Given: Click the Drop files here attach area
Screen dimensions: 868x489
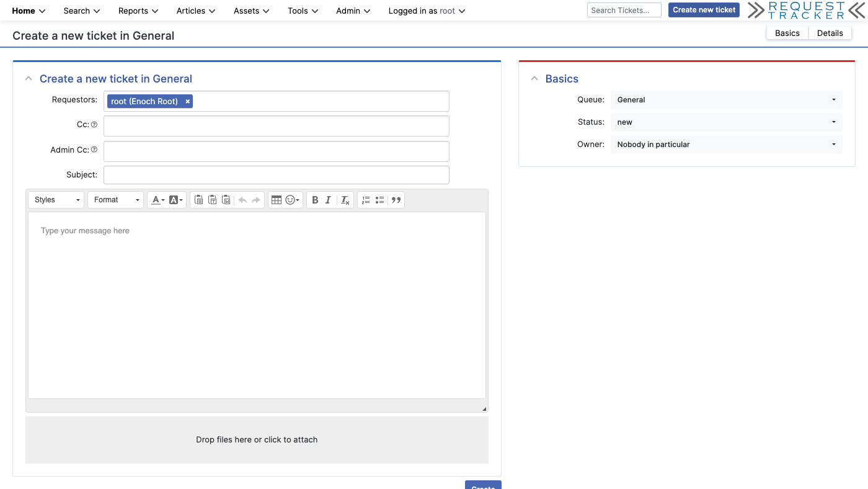Looking at the screenshot, I should point(257,440).
